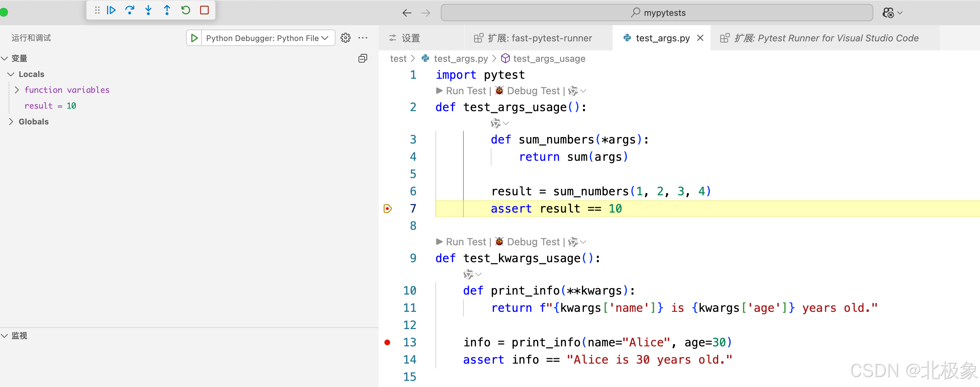Collapse the 变量 section
980x387 pixels.
5,58
